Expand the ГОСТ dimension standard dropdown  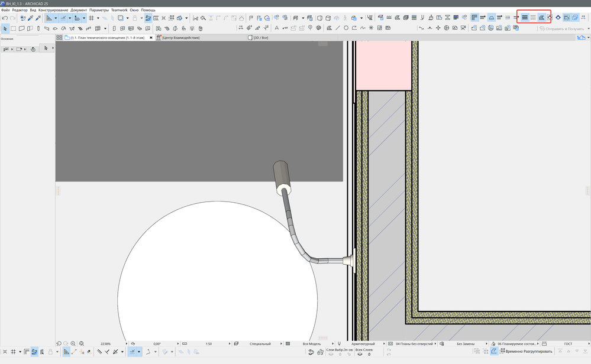pos(567,343)
